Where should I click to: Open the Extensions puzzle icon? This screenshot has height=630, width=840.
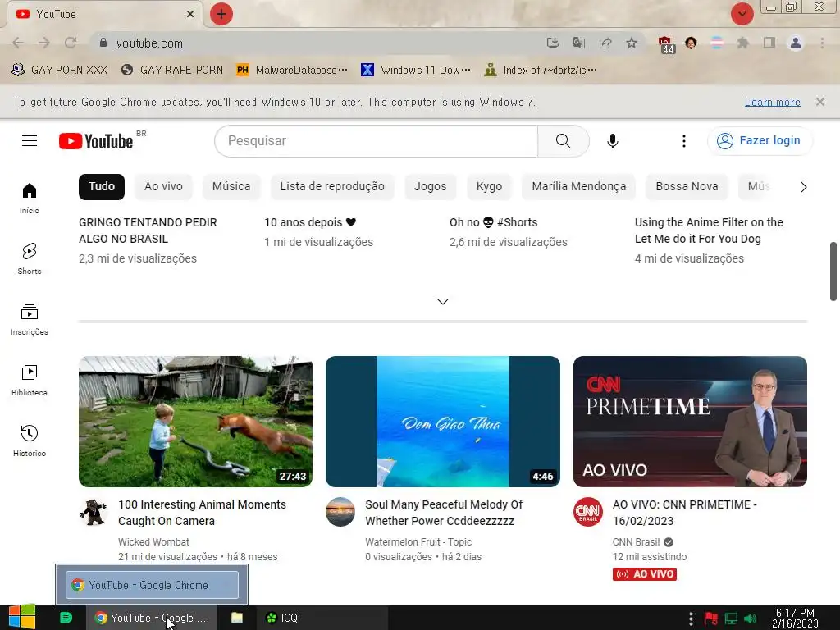point(742,43)
